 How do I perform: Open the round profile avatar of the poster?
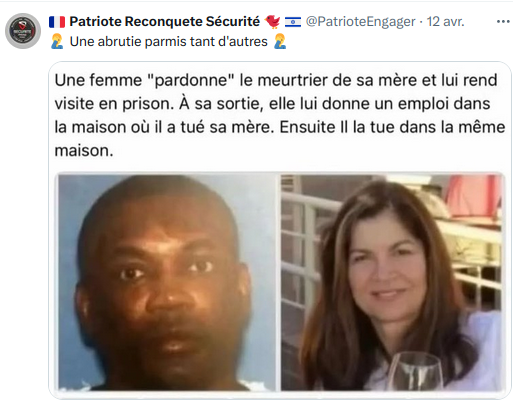(x=23, y=31)
